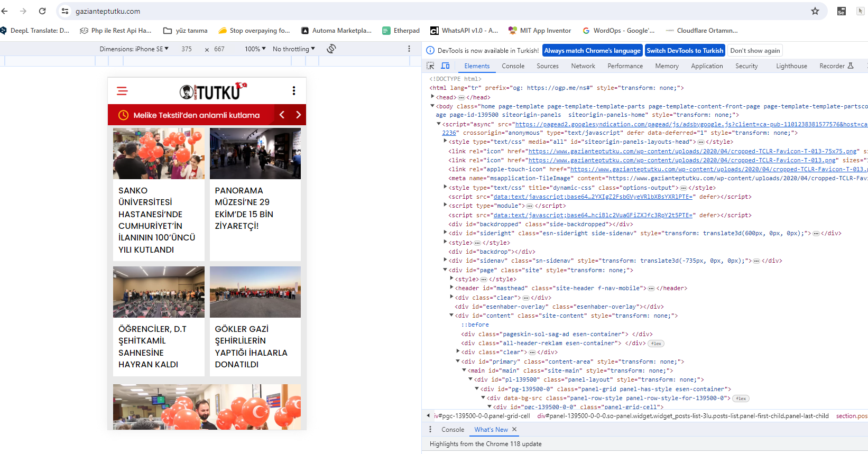The height and width of the screenshot is (454, 868).
Task: Go back with the browser back arrow
Action: pos(5,11)
